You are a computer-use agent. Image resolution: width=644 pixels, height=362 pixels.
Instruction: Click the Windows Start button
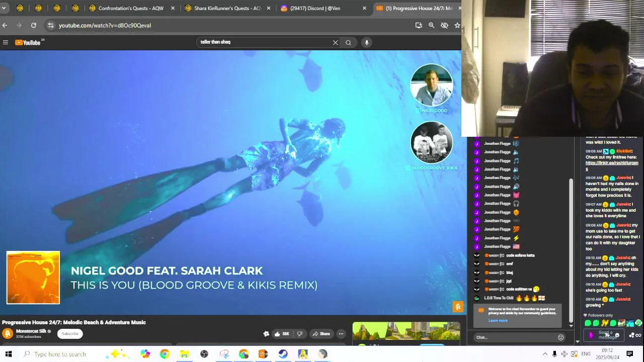click(9, 354)
